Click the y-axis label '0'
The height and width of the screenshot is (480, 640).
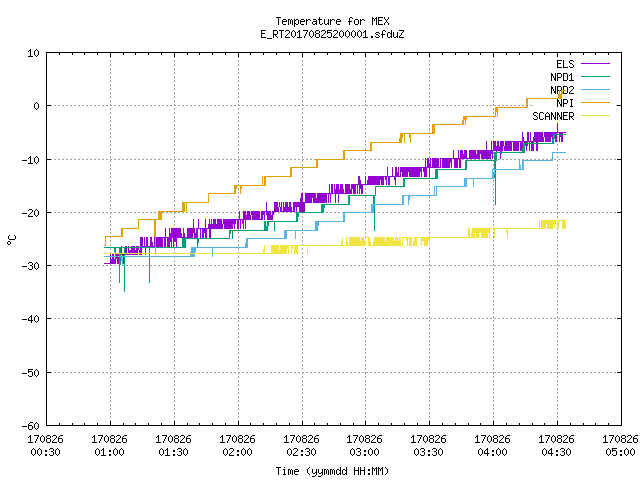(36, 106)
